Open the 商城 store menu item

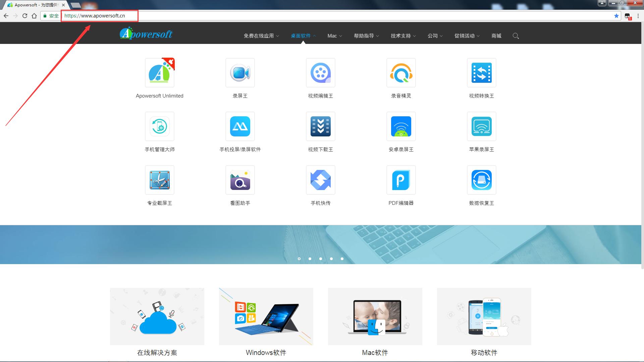[x=496, y=36]
